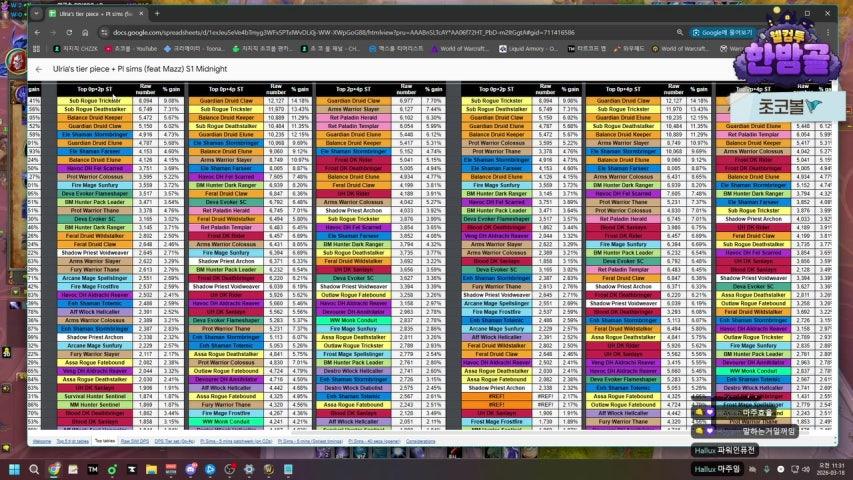This screenshot has height=480, width=853.
Task: Switch to the Top tables sheet tab
Action: [x=104, y=441]
